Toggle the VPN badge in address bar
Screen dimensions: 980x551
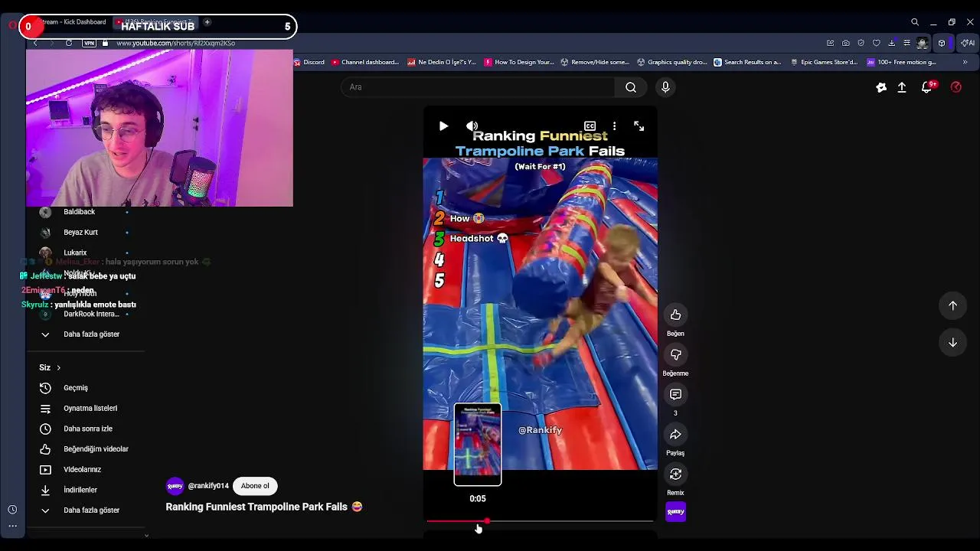(x=89, y=43)
